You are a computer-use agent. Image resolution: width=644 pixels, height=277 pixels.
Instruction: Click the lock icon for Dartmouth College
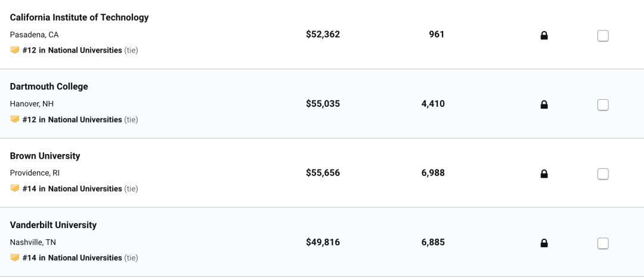point(544,105)
